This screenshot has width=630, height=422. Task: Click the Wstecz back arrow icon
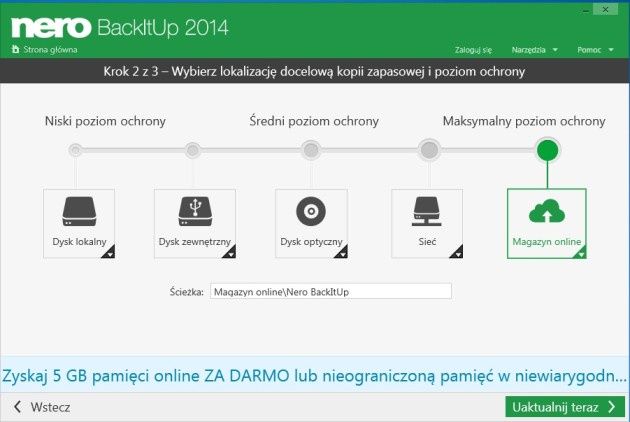tap(17, 407)
